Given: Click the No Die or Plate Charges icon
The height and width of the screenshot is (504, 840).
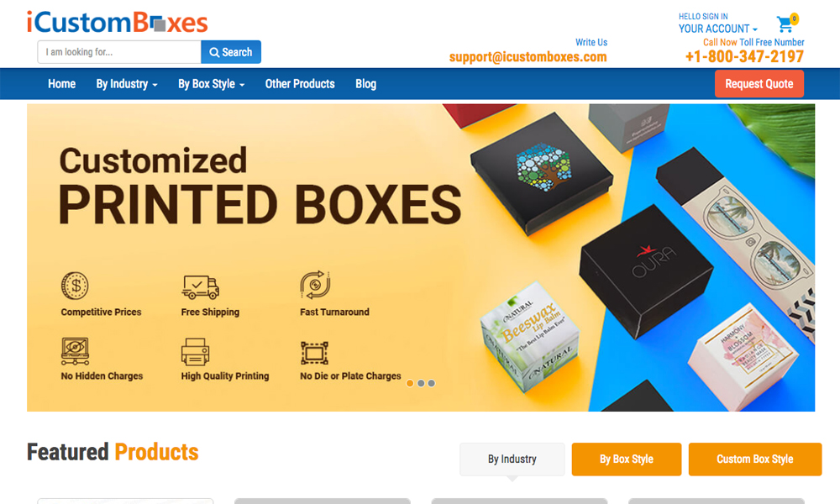Looking at the screenshot, I should pos(314,353).
